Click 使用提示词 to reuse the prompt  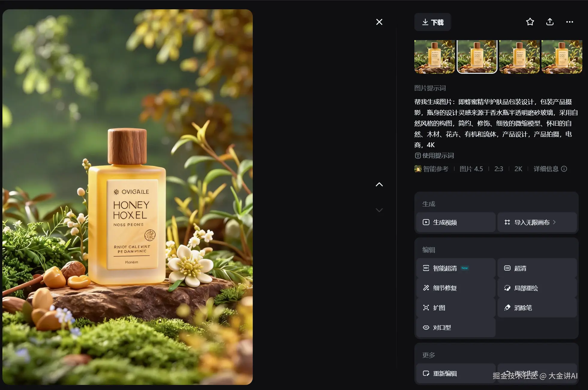[x=434, y=156]
